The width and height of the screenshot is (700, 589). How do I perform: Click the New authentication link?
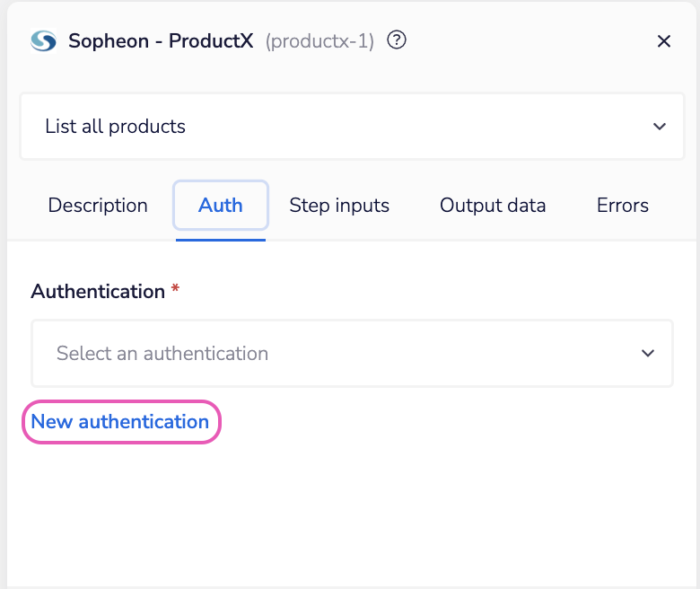[120, 422]
